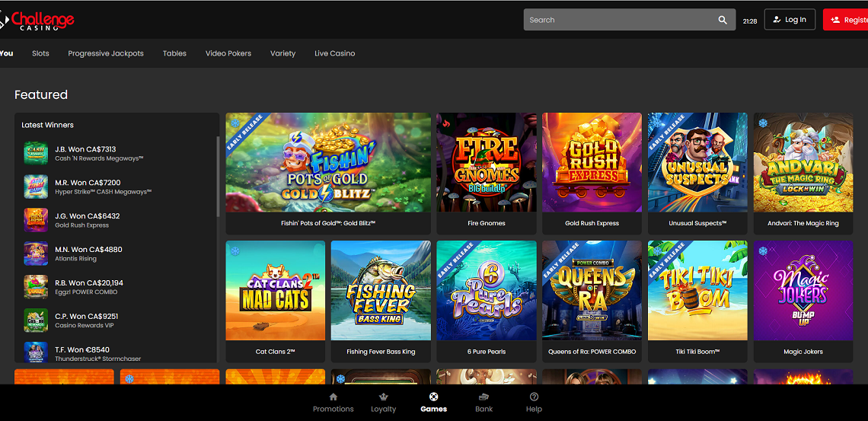
Task: Open Fishin' Pots of Gold: Gold Blitz game
Action: 328,174
